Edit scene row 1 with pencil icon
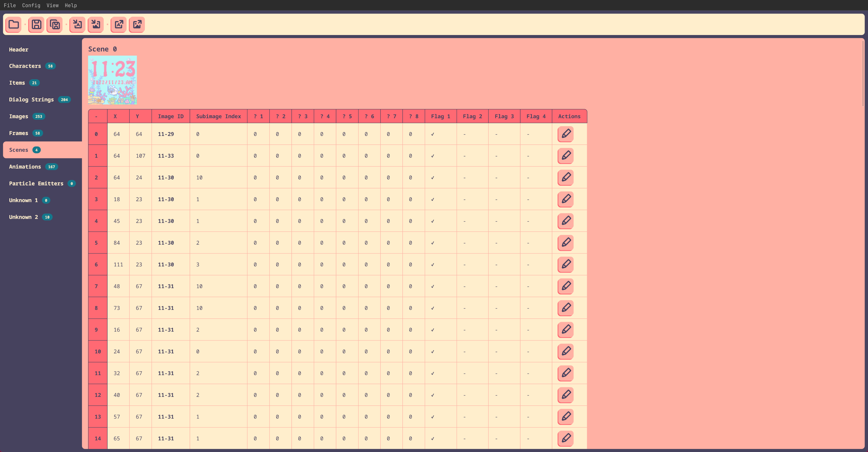Viewport: 868px width, 452px height. point(566,155)
